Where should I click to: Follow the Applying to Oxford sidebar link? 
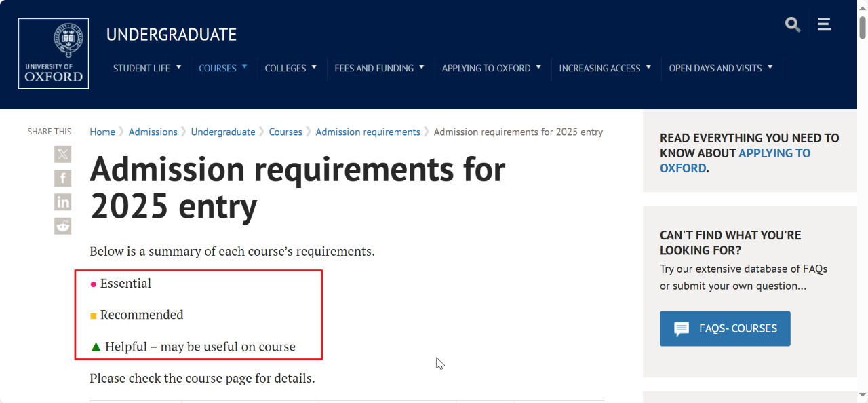(x=774, y=153)
